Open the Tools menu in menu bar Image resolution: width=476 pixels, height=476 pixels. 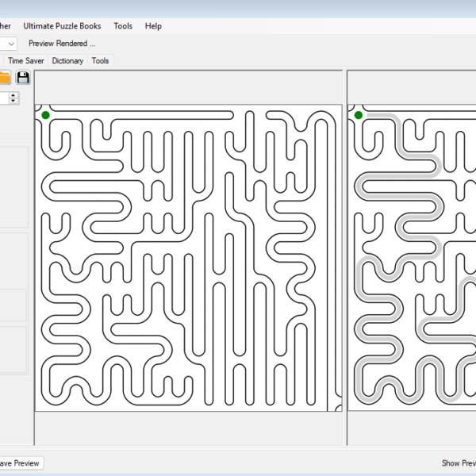[123, 26]
